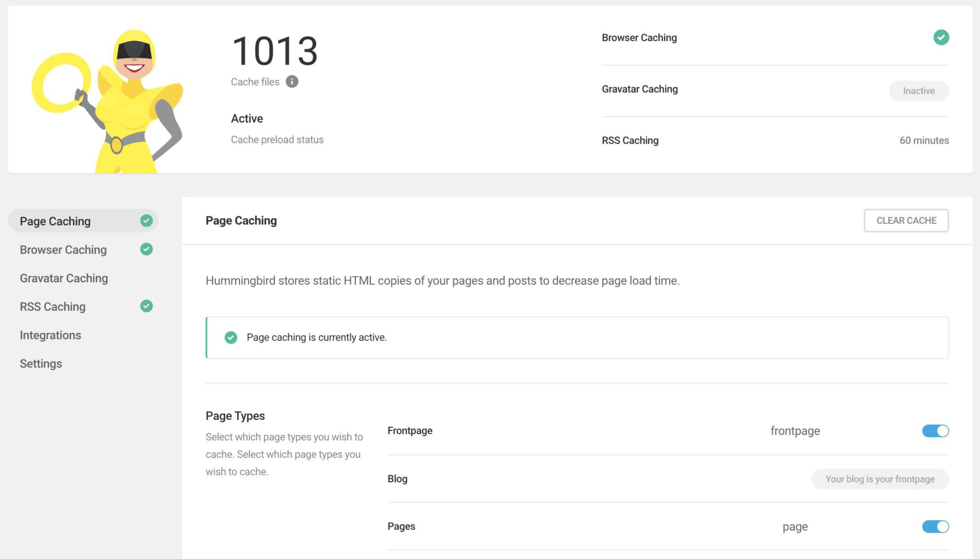Click the CLEAR CACHE button

(x=906, y=220)
